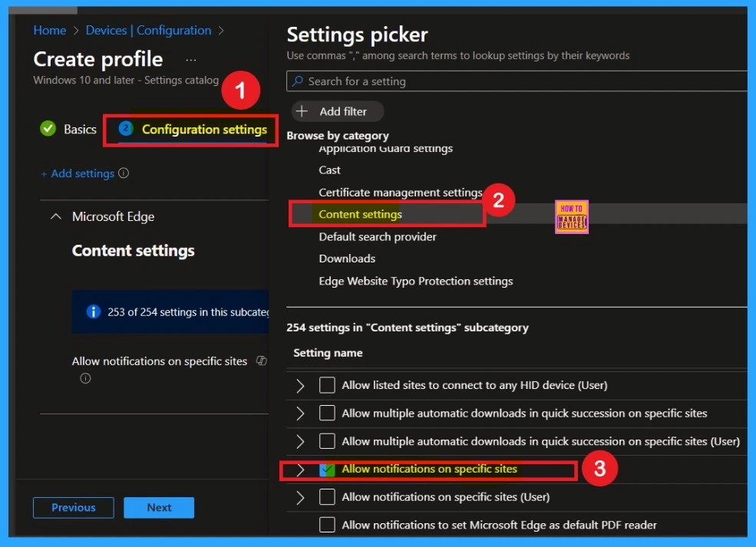Image resolution: width=756 pixels, height=547 pixels.
Task: Open the Devices | Configuration breadcrumb link
Action: [x=148, y=31]
